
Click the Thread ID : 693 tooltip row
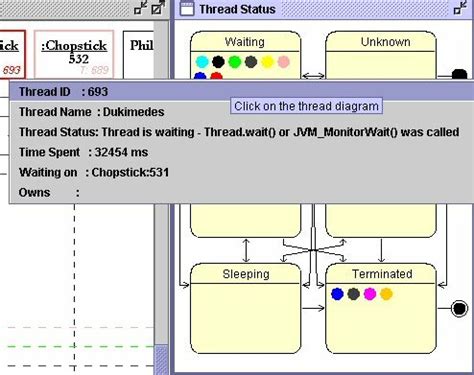coord(242,91)
